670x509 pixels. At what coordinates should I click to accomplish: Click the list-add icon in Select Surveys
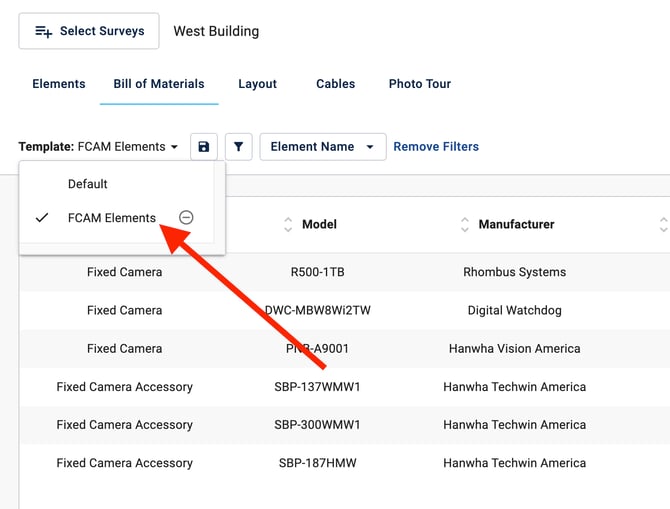pos(44,31)
